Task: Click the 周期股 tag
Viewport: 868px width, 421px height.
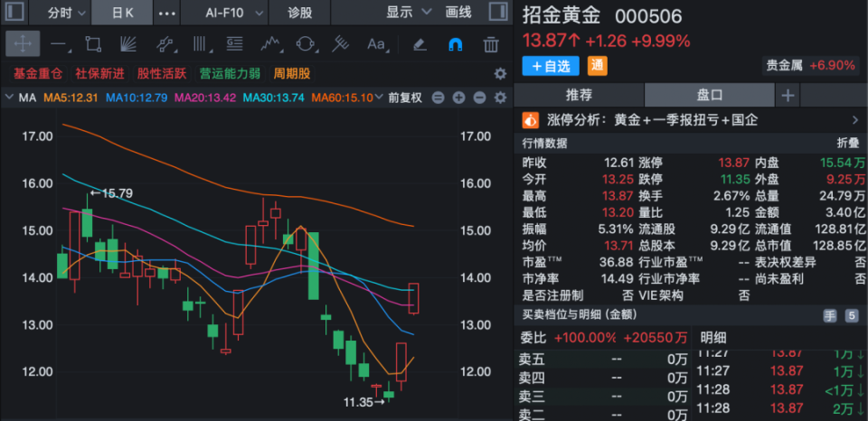Action: point(292,73)
